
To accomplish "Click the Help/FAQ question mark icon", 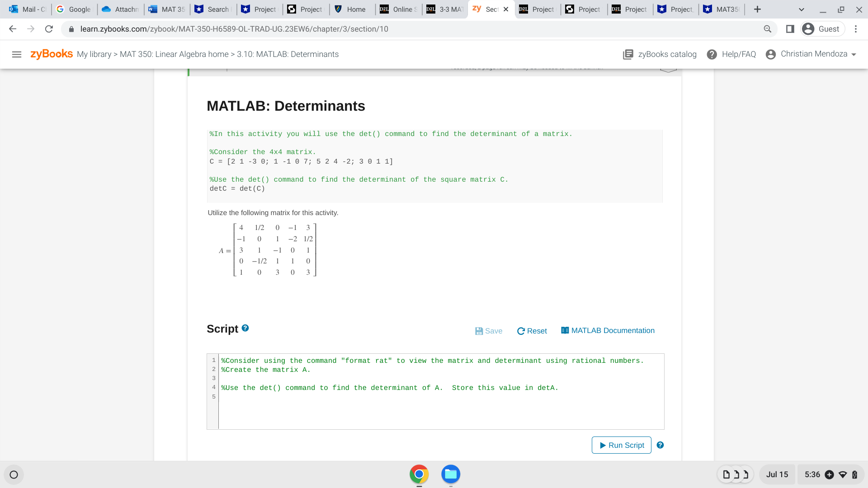I will tap(712, 54).
